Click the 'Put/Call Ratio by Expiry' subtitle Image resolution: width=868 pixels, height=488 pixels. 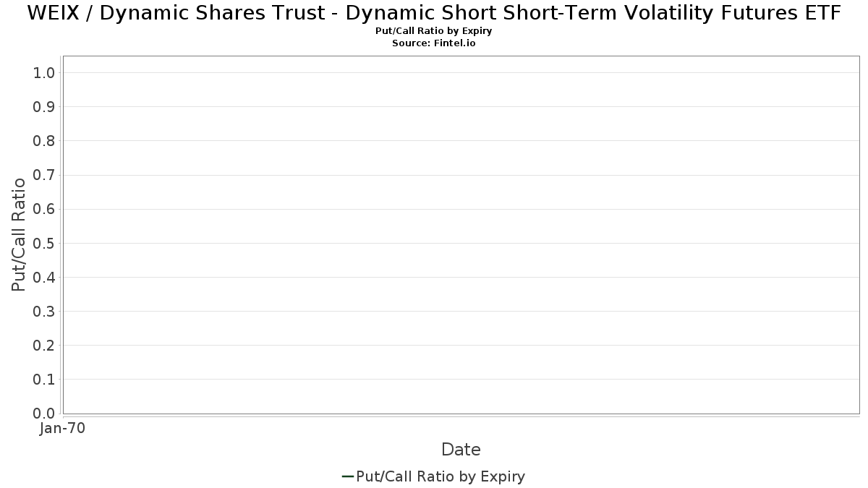coord(434,31)
